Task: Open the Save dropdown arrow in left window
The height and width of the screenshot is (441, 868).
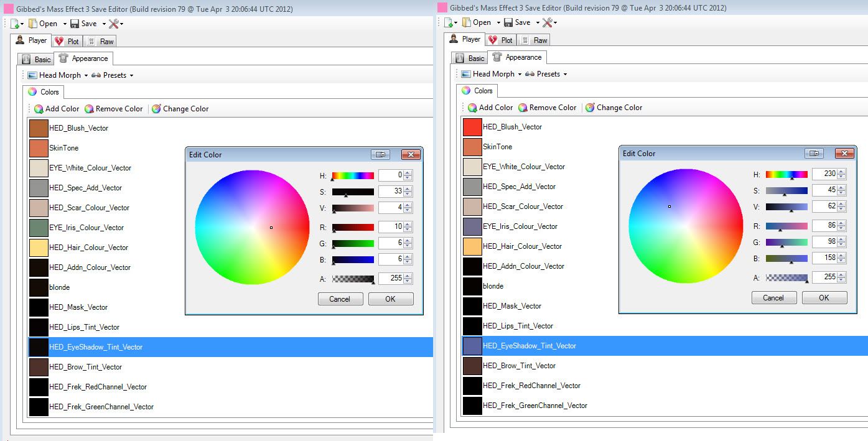Action: pyautogui.click(x=103, y=24)
